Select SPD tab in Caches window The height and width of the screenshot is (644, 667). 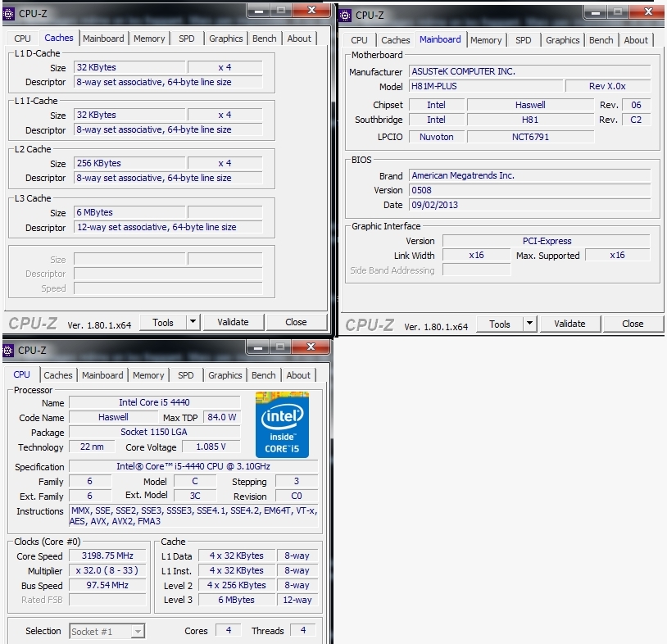[x=186, y=39]
